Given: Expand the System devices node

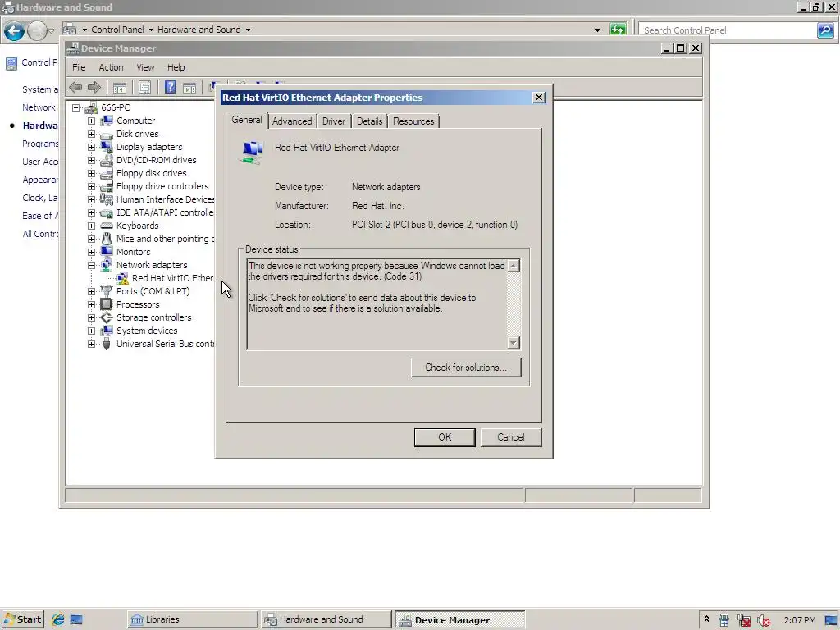Looking at the screenshot, I should pos(92,331).
